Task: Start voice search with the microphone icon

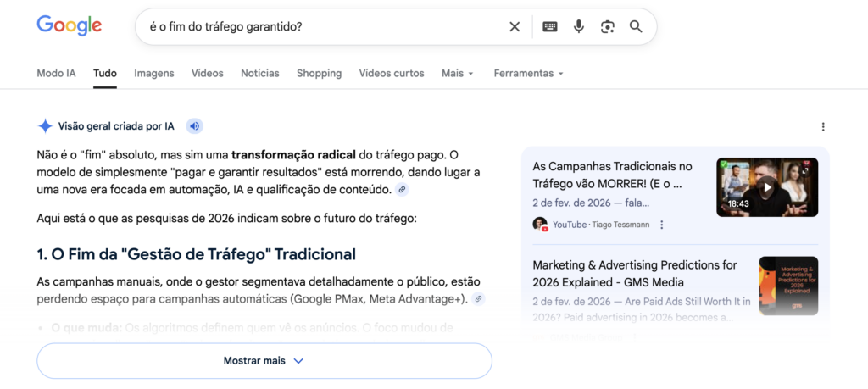Action: (x=579, y=27)
